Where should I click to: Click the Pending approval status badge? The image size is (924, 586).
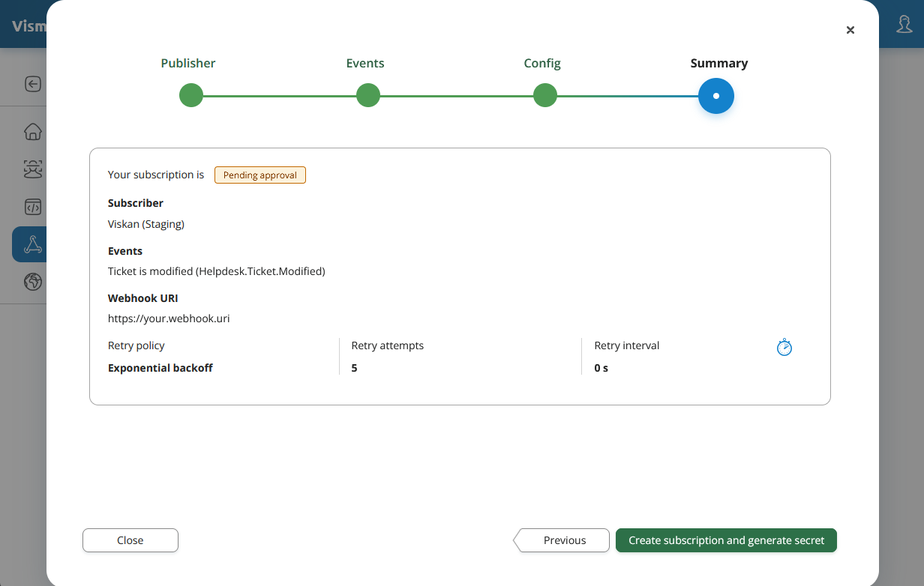(260, 175)
